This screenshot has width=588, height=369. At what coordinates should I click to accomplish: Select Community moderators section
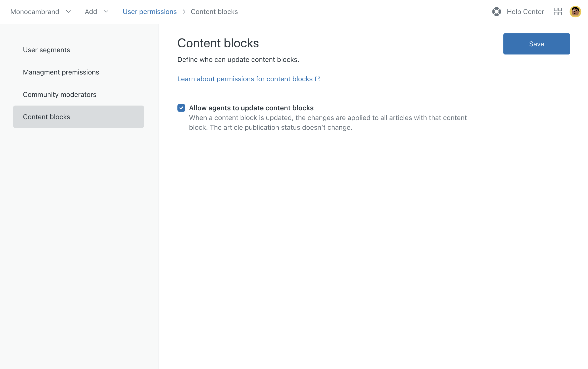[59, 94]
